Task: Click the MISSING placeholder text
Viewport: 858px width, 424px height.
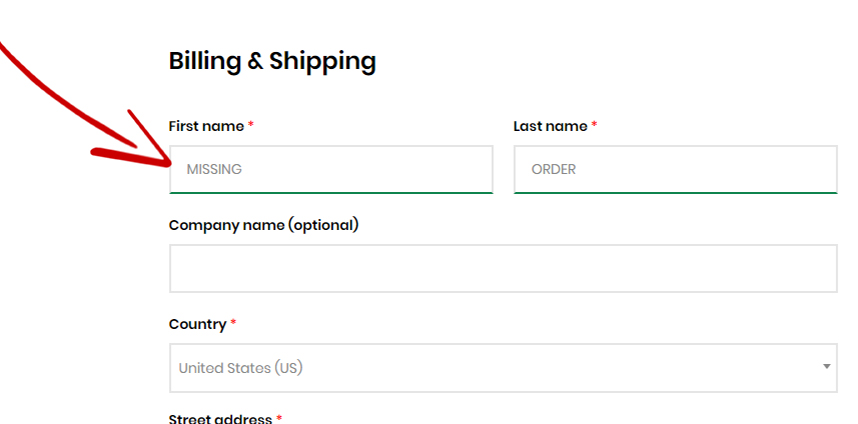Action: (x=214, y=169)
